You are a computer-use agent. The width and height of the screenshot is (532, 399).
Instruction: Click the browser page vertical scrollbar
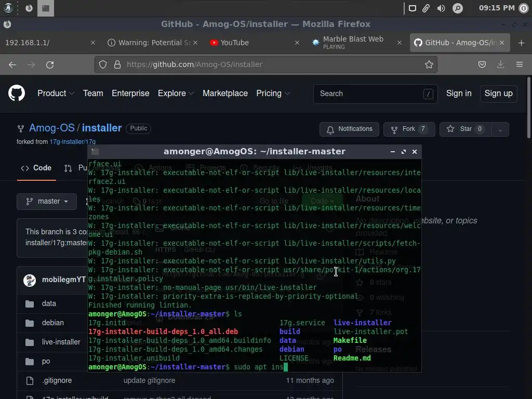click(528, 108)
